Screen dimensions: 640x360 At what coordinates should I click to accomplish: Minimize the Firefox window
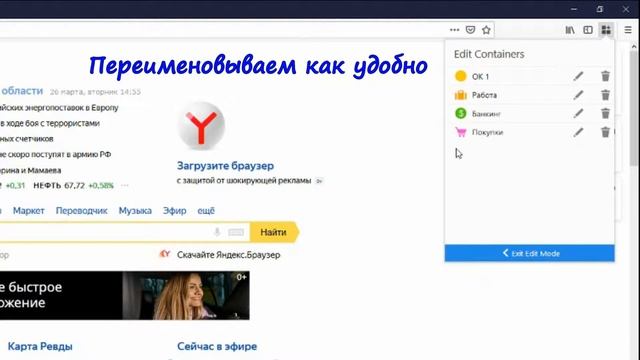574,9
